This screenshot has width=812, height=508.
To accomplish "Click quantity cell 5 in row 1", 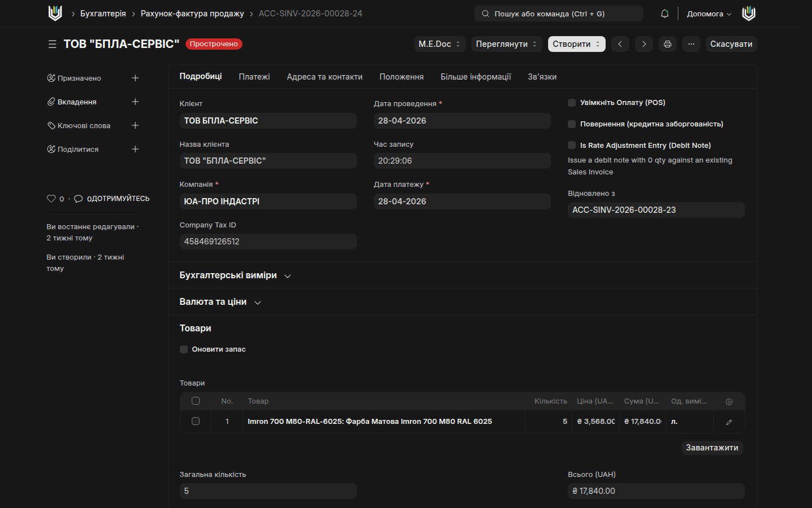I will [549, 422].
